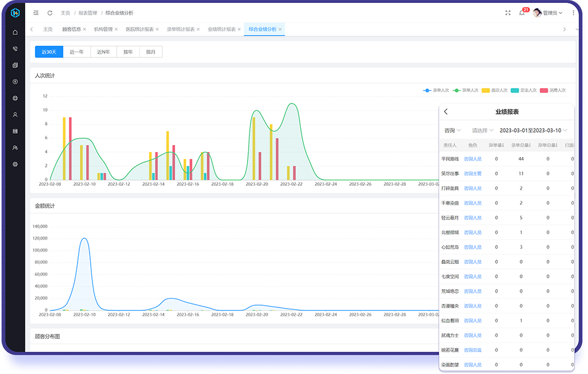Click 咨询总监 link in the 婉若花裹 row
Image resolution: width=588 pixels, height=374 pixels.
pos(473,350)
